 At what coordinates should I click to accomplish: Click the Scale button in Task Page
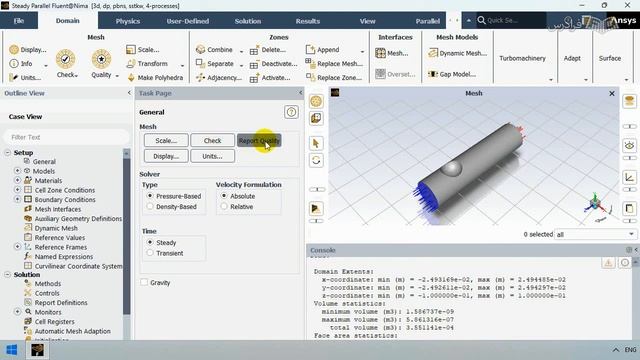(166, 140)
